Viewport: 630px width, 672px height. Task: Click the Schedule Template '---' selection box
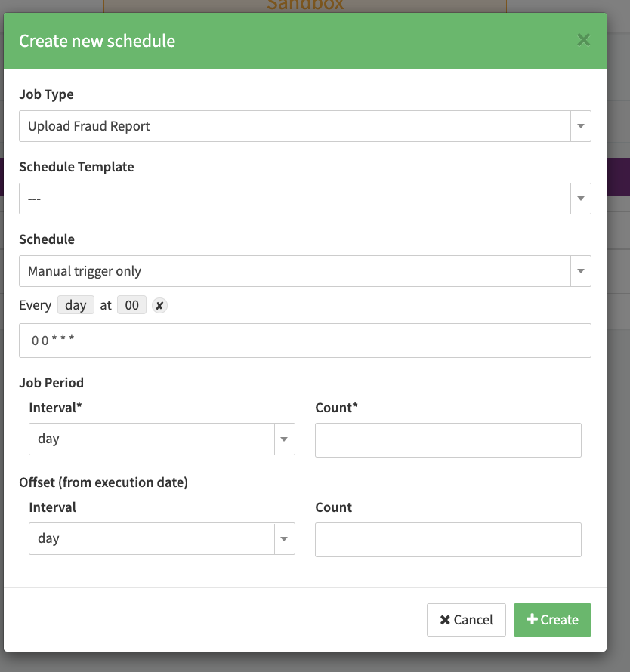[x=295, y=199]
